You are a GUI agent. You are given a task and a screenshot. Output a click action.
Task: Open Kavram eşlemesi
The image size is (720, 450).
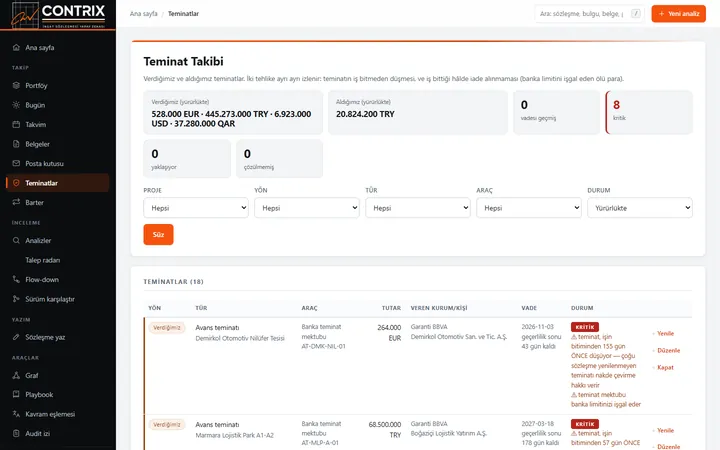(x=58, y=414)
